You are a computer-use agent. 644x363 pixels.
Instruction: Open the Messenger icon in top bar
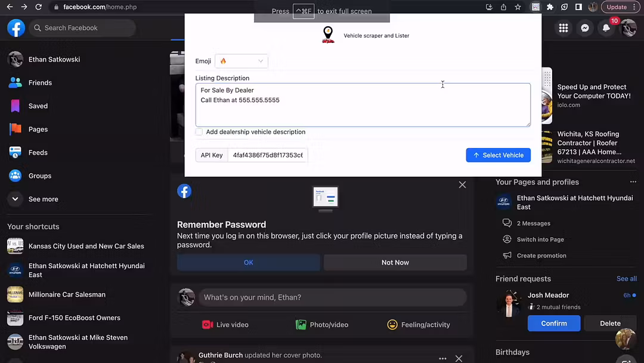(586, 28)
